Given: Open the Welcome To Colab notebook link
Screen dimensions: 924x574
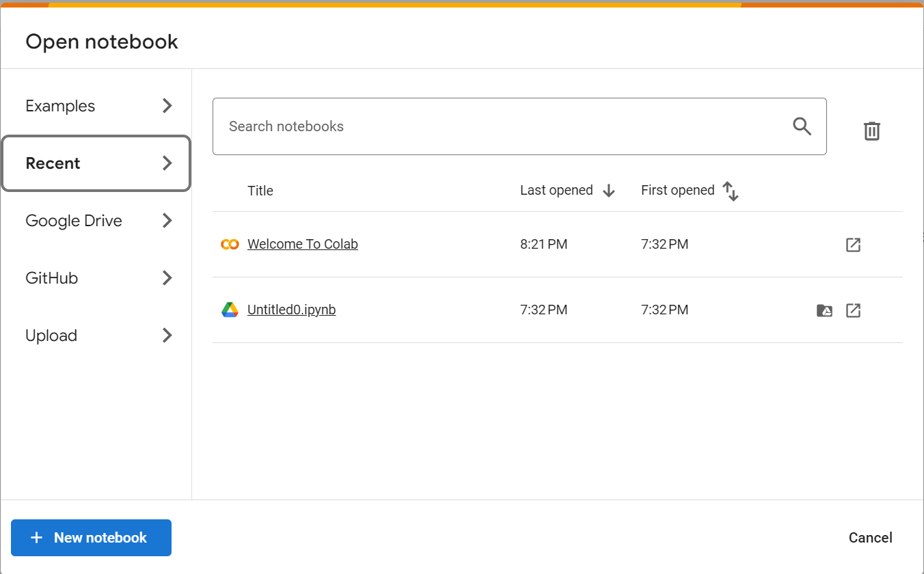Looking at the screenshot, I should point(303,244).
